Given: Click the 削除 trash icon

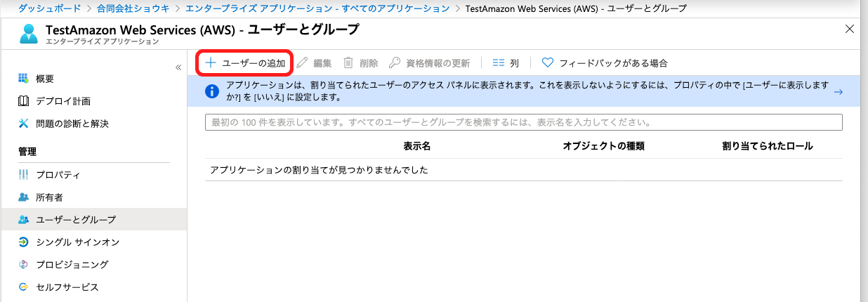Looking at the screenshot, I should coord(348,63).
